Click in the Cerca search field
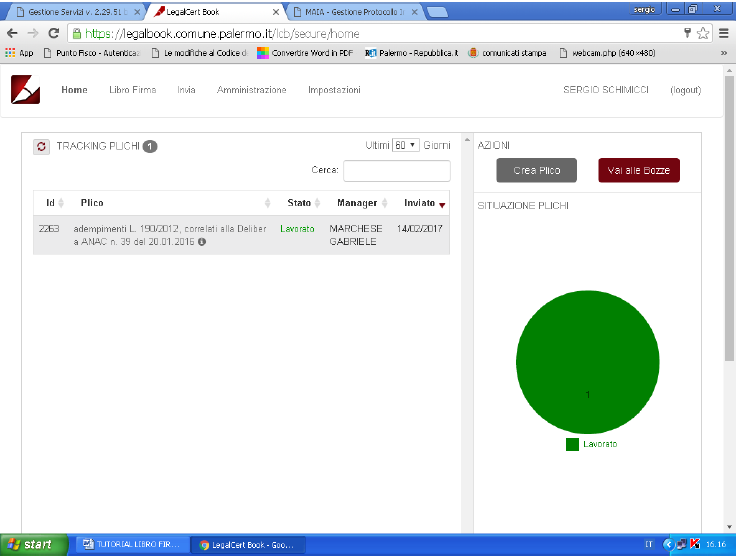 point(397,170)
